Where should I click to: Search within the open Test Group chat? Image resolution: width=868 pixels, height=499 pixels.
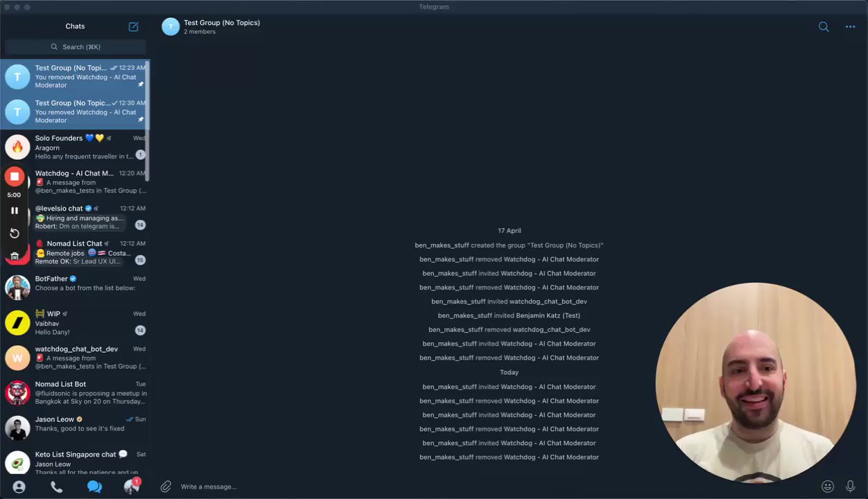click(x=824, y=27)
